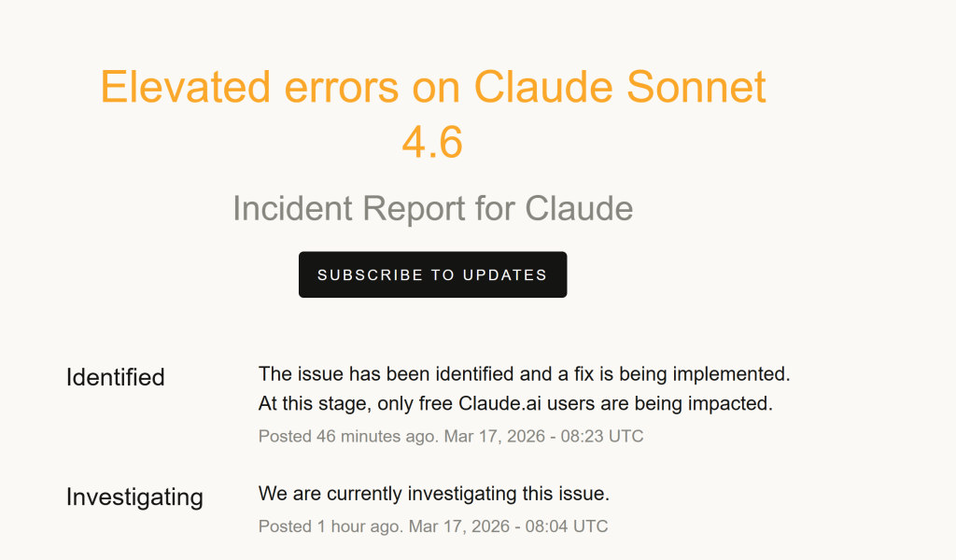This screenshot has width=956, height=560.
Task: Click the Identified status label
Action: click(115, 377)
